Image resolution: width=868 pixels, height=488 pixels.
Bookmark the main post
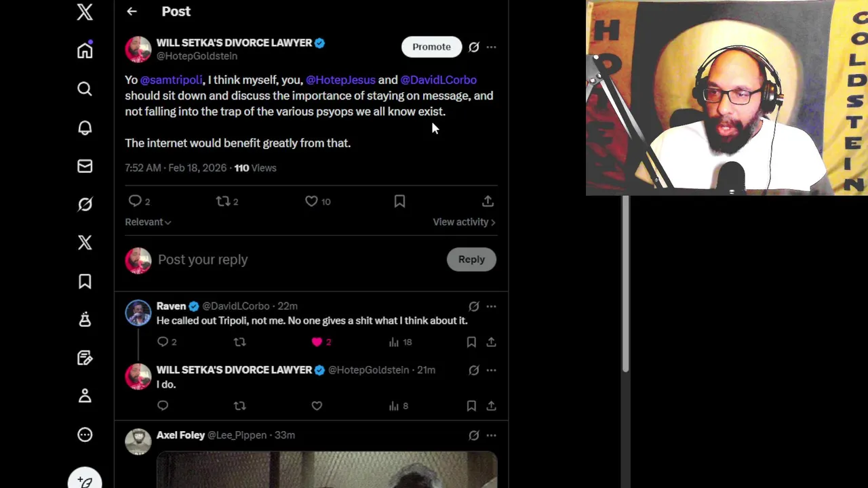click(399, 201)
